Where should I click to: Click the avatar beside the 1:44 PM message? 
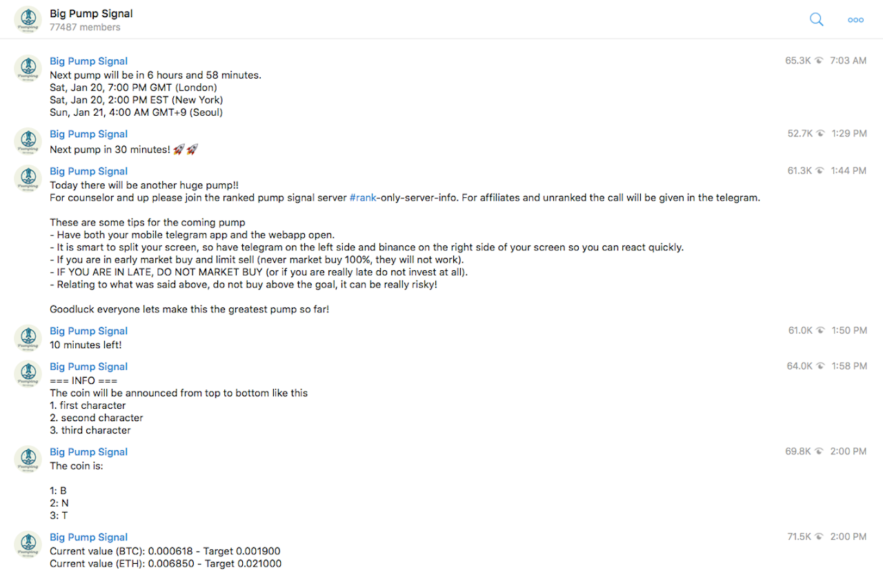28,179
